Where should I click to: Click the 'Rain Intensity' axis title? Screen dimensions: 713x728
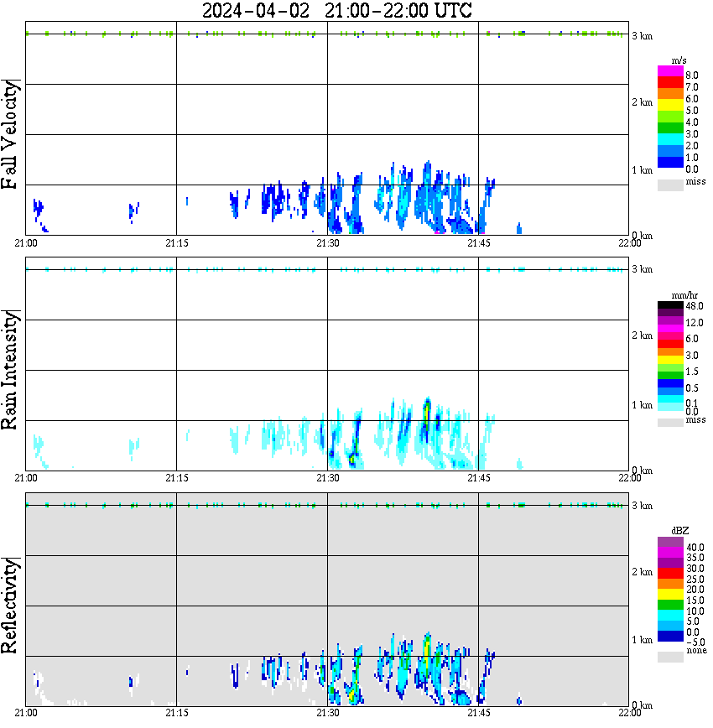coord(11,369)
